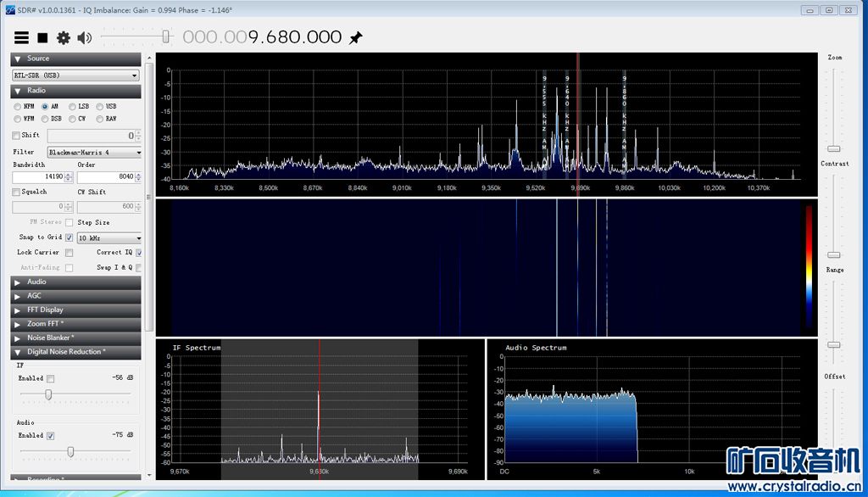
Task: Select the USB demodulation mode
Action: [x=100, y=106]
